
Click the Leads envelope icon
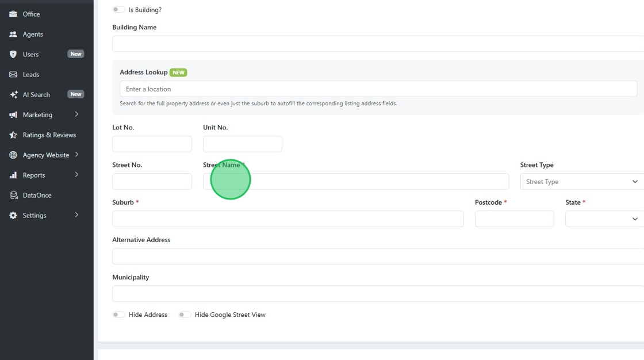[13, 75]
